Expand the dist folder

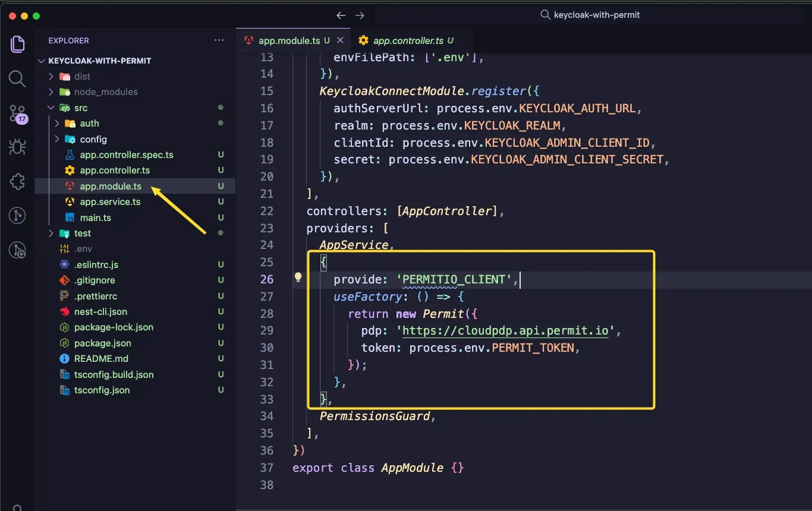tap(82, 76)
